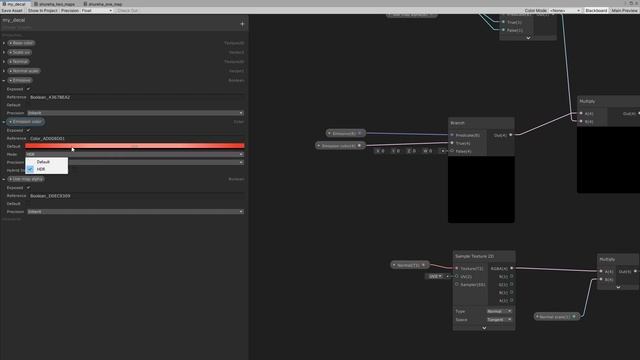640x360 pixels.
Task: Click Show In Project button
Action: (x=42, y=11)
